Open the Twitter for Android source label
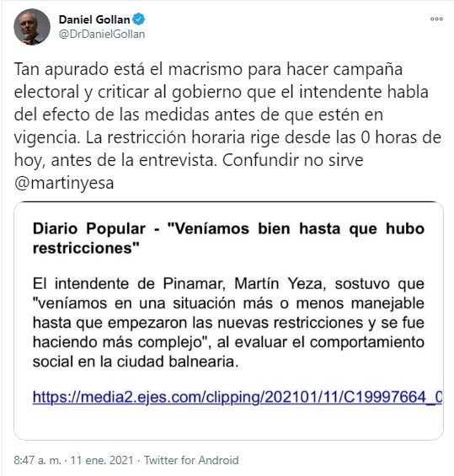Screen dimensions: 454x476 pyautogui.click(x=191, y=460)
